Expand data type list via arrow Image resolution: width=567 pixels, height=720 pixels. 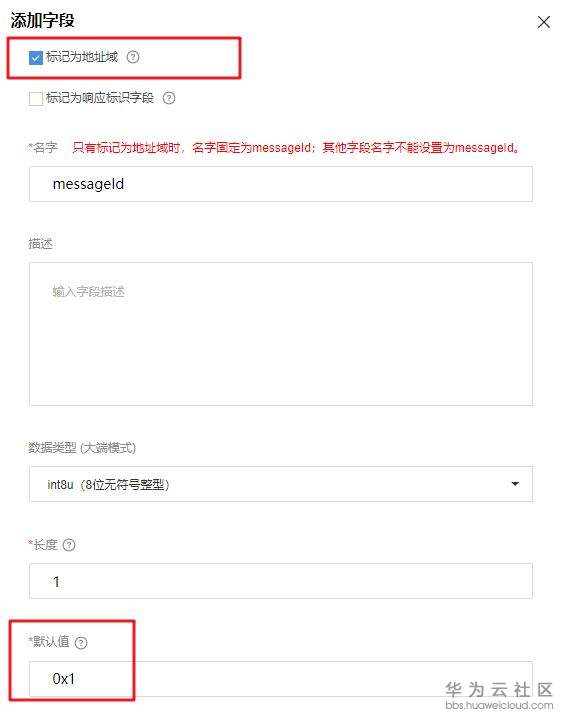[x=515, y=484]
